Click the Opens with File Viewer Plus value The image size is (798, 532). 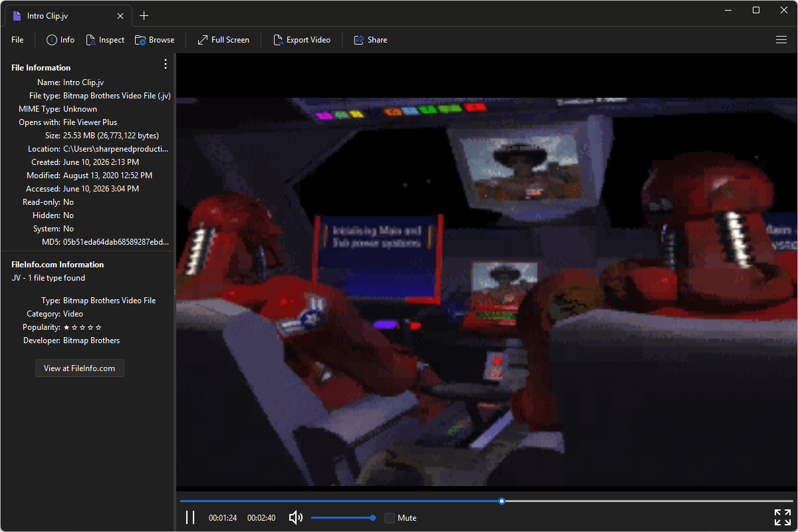click(x=90, y=122)
